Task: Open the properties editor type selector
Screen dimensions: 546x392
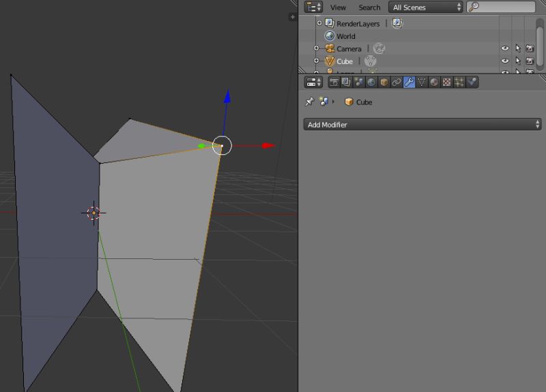Action: pyautogui.click(x=313, y=82)
